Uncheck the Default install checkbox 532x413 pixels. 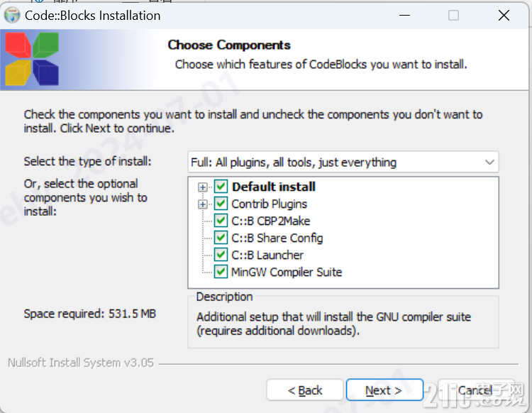tap(221, 187)
